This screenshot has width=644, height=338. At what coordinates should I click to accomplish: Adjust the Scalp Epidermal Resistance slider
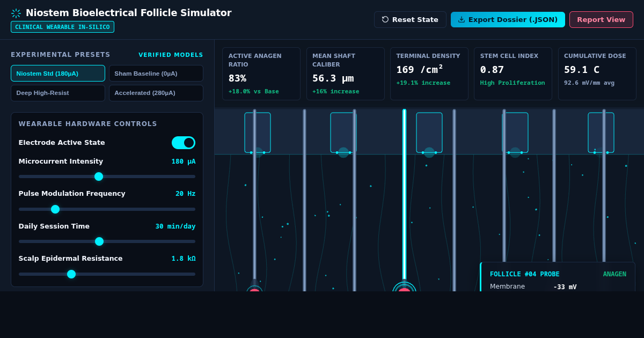point(107,274)
